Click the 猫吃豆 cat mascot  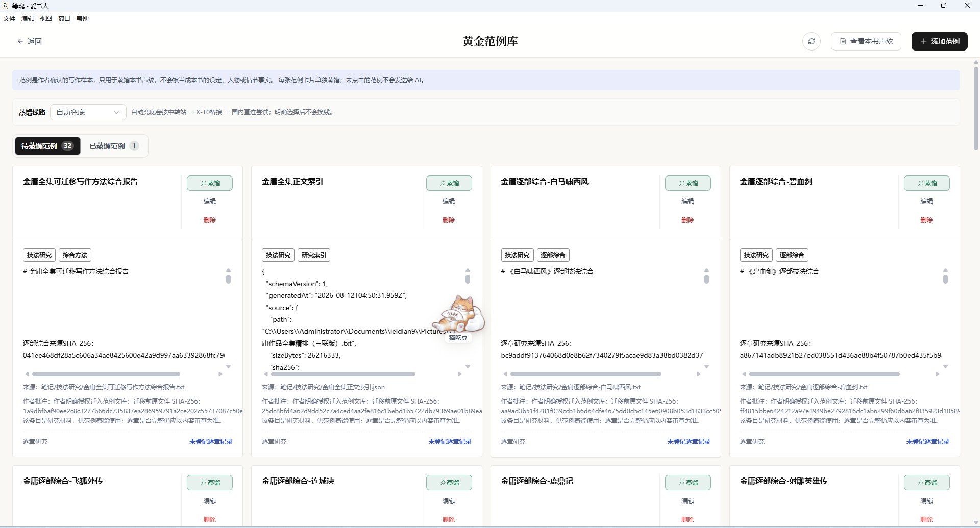458,314
